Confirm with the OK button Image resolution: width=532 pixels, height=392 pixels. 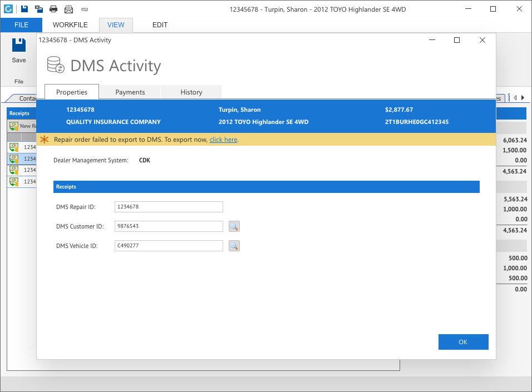pyautogui.click(x=463, y=342)
